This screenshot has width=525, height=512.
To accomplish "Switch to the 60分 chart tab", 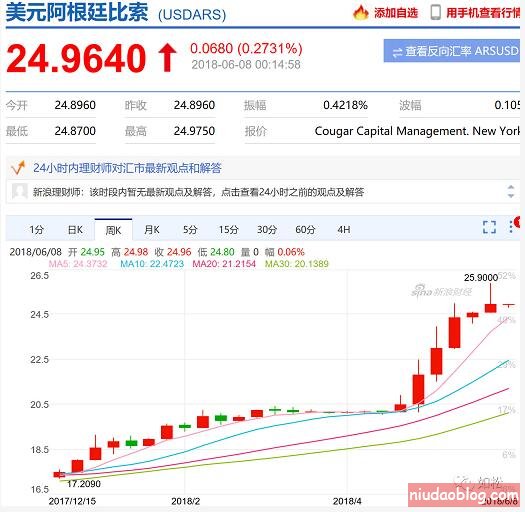I will [x=305, y=230].
